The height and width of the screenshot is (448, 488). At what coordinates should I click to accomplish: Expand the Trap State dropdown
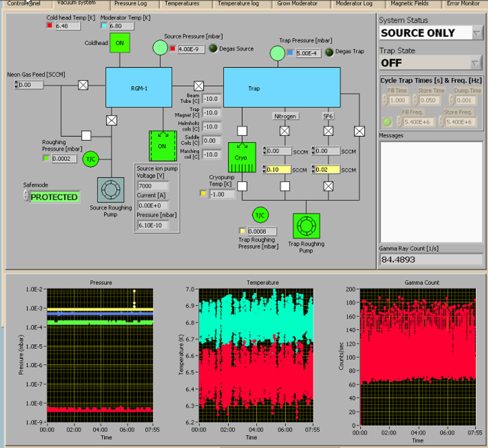pyautogui.click(x=477, y=63)
